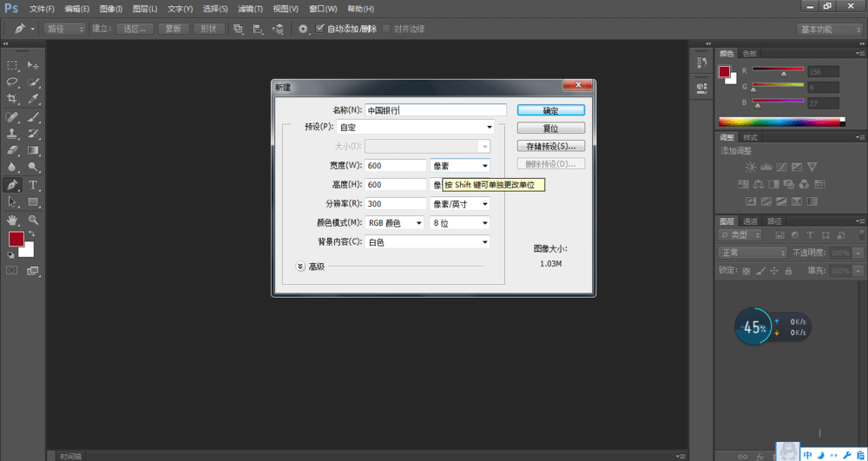Select the Horizontal Type tool
868x461 pixels.
point(33,185)
